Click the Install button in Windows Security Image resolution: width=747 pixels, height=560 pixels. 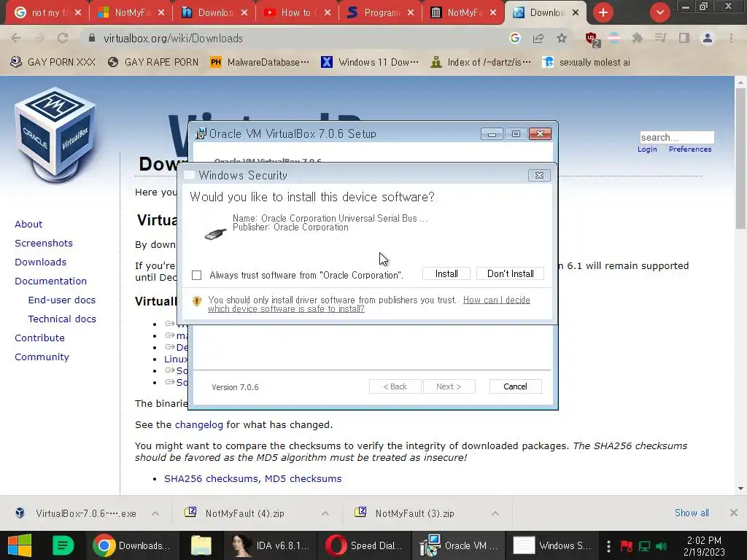click(x=446, y=274)
